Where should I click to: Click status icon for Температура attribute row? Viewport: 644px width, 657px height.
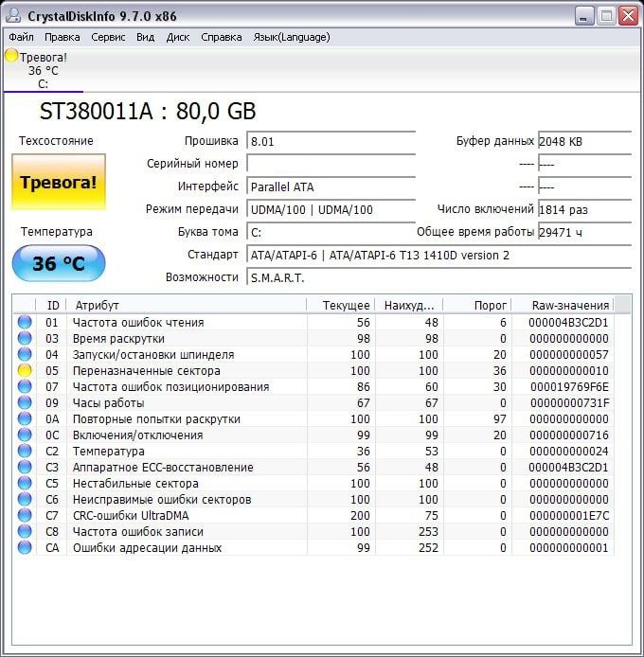point(25,451)
